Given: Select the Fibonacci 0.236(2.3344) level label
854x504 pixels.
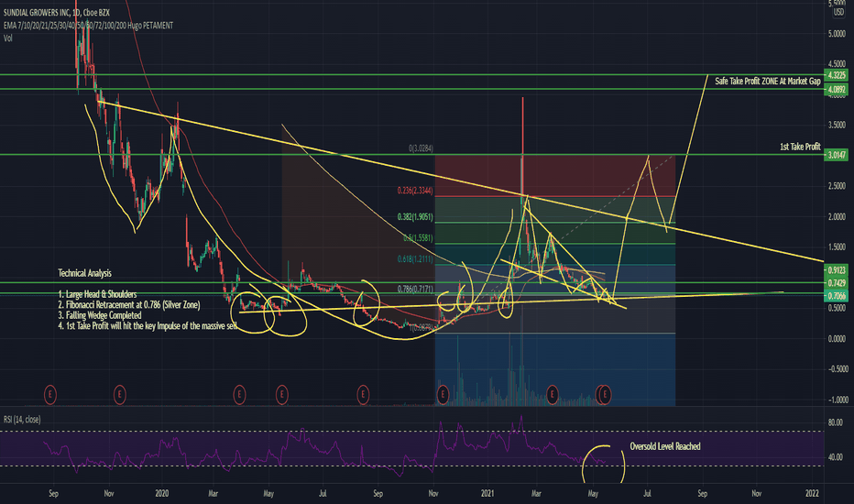Looking at the screenshot, I should tap(415, 191).
